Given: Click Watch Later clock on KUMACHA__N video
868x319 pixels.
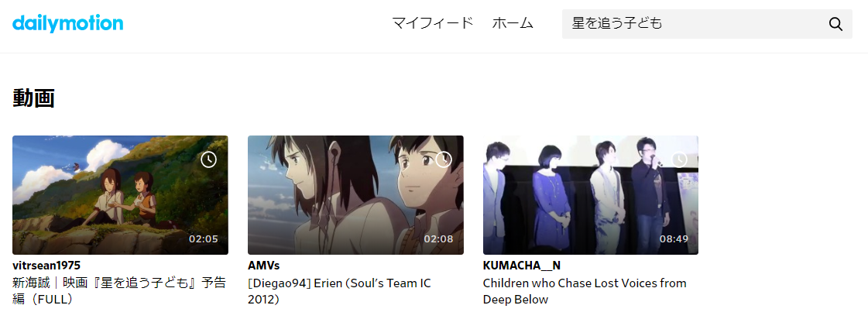Looking at the screenshot, I should click(x=678, y=159).
